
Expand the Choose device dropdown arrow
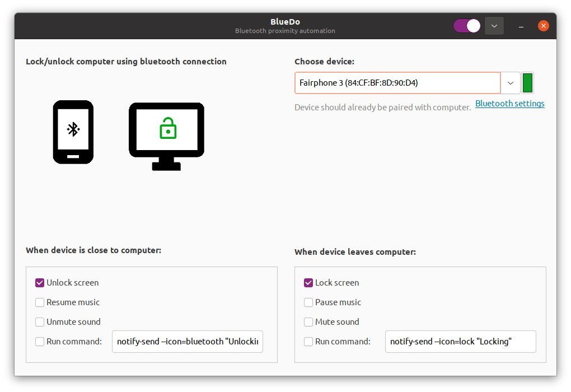510,83
